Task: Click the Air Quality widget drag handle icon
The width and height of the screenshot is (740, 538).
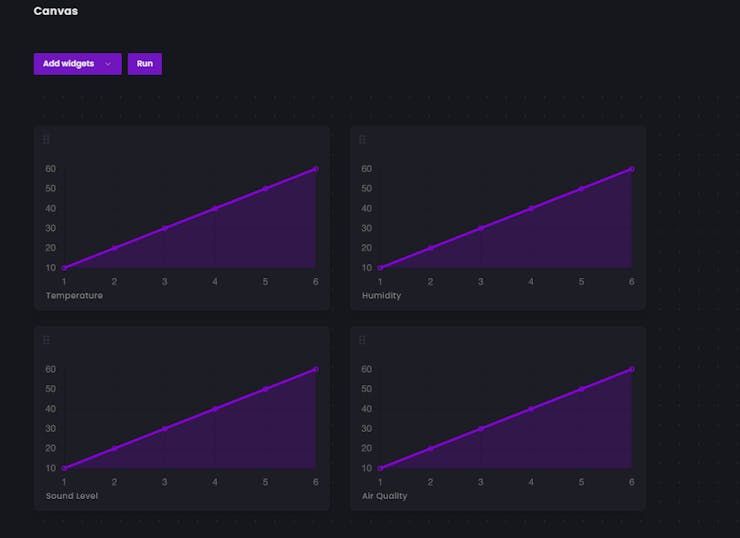Action: (x=362, y=340)
